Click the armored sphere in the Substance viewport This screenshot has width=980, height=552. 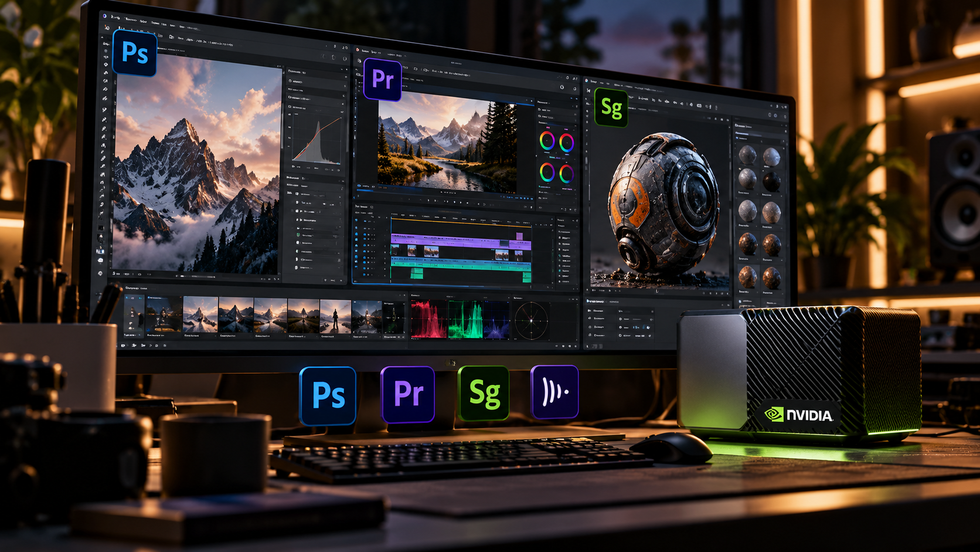click(x=664, y=203)
